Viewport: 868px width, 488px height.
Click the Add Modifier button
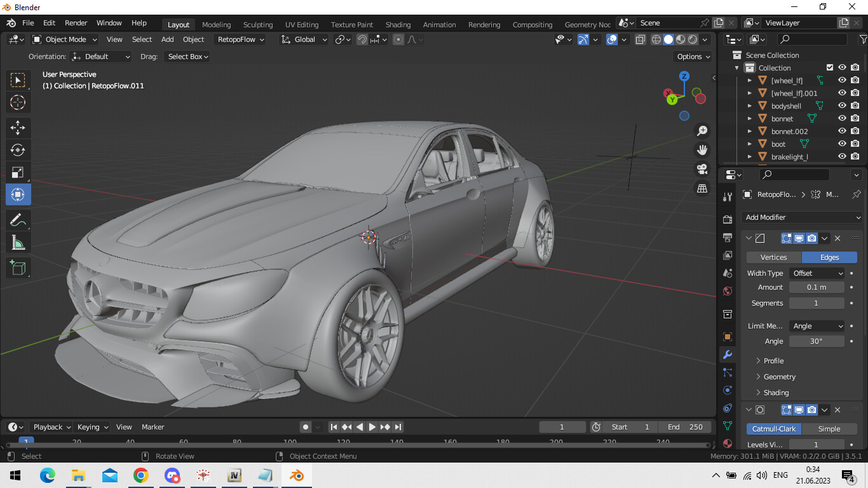pyautogui.click(x=801, y=217)
